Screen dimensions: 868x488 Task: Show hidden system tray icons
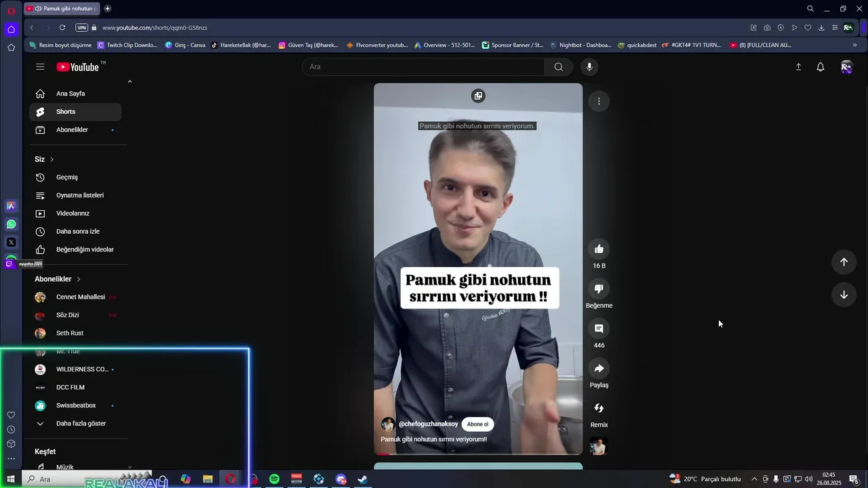click(x=754, y=479)
